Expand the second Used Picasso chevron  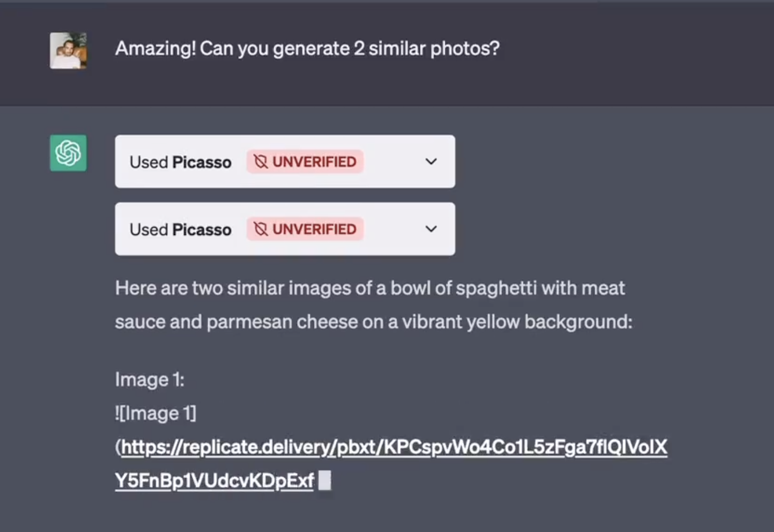tap(431, 229)
